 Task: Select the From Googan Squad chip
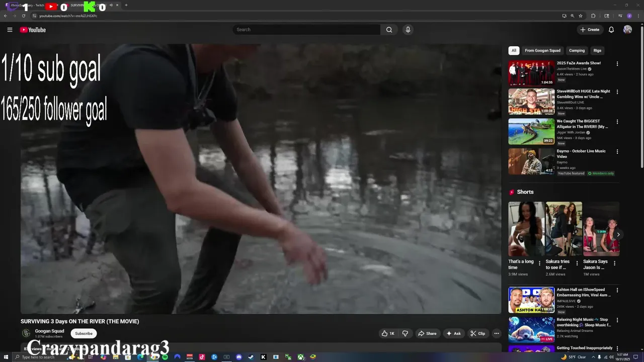(542, 50)
